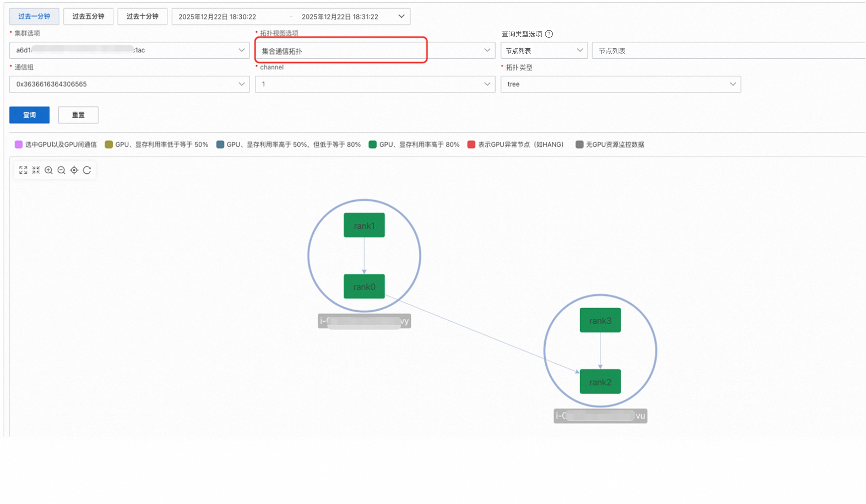Switch to 过去十分钟 time range
The height and width of the screenshot is (504, 866).
click(142, 16)
